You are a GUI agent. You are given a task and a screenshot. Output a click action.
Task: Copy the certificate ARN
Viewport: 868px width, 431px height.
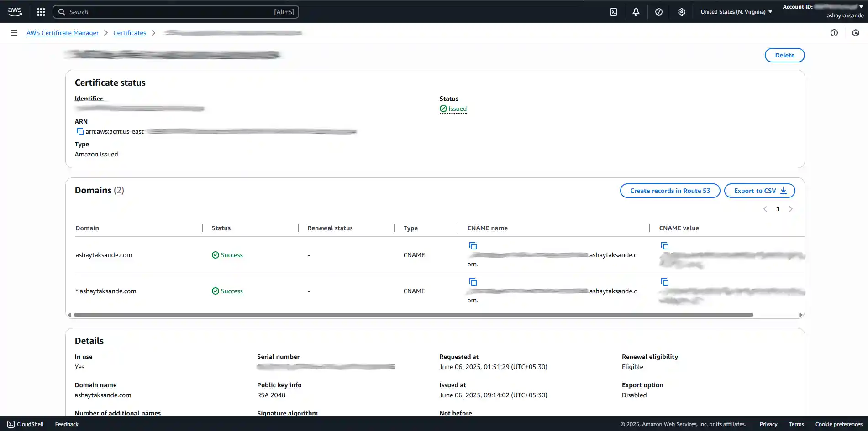click(x=80, y=131)
